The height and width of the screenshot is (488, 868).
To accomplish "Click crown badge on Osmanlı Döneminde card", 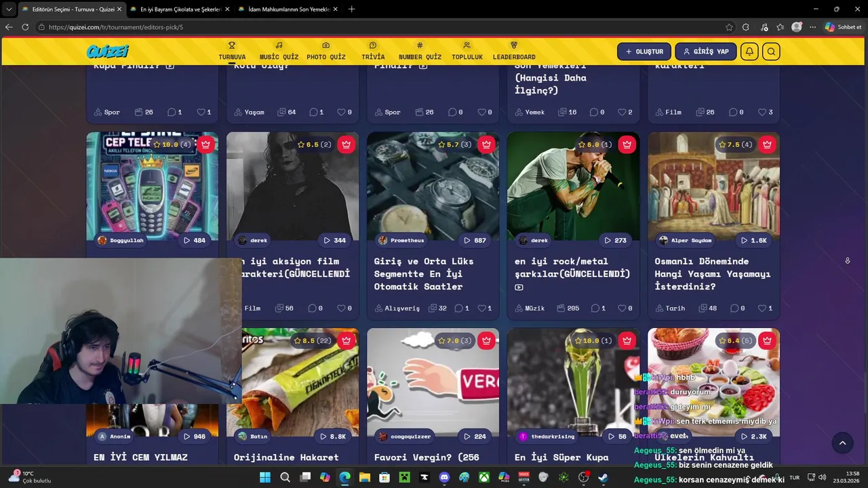I will coord(767,144).
